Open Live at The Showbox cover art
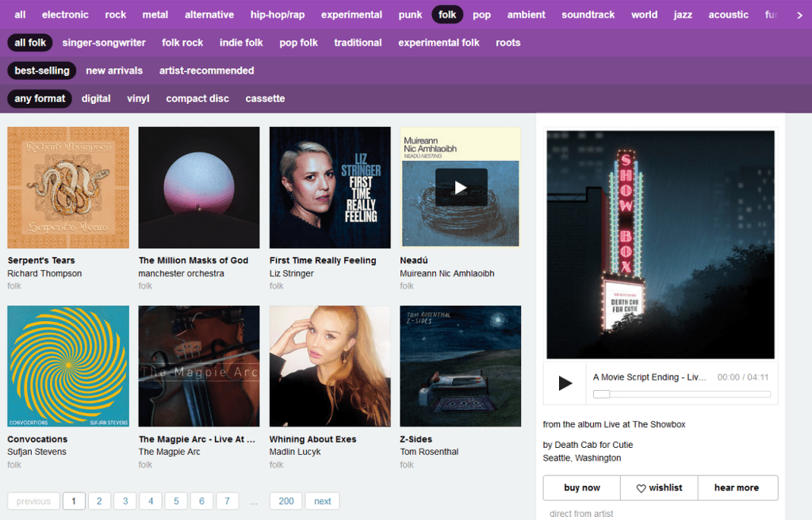 [x=660, y=244]
